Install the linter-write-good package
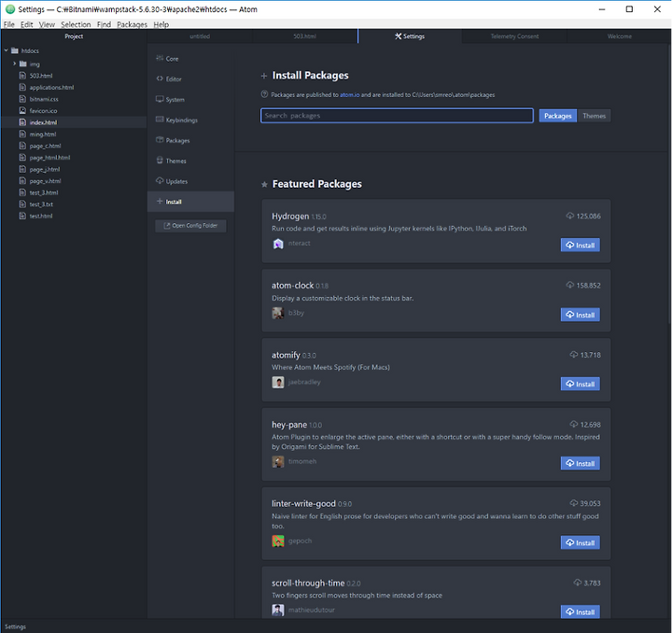This screenshot has height=633, width=672. pyautogui.click(x=581, y=542)
